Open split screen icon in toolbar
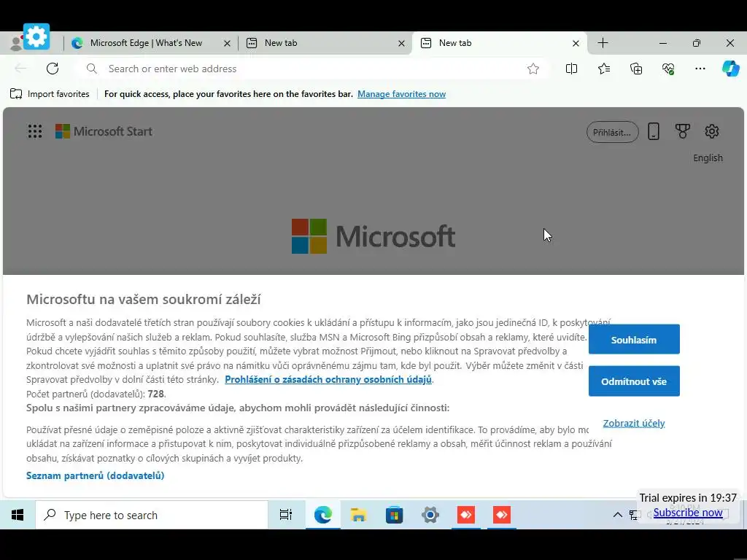Screen dimensions: 747x560 click(571, 69)
